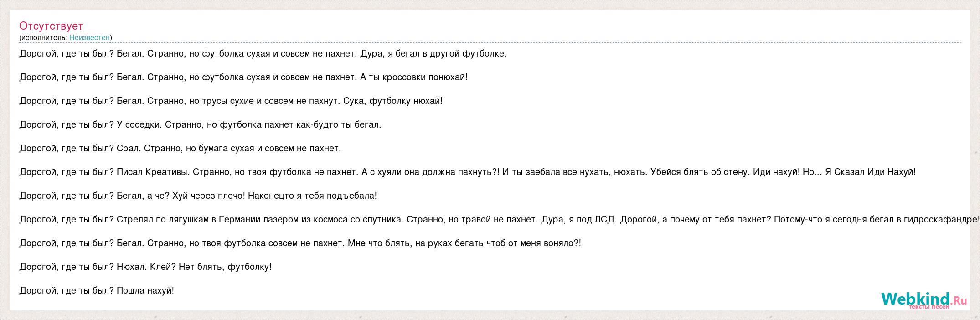Click the dotted separator under the title
This screenshot has width=980, height=320.
[490, 43]
